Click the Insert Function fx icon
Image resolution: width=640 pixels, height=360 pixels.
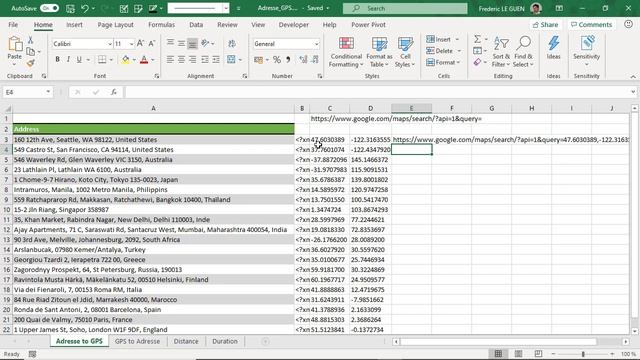click(113, 92)
